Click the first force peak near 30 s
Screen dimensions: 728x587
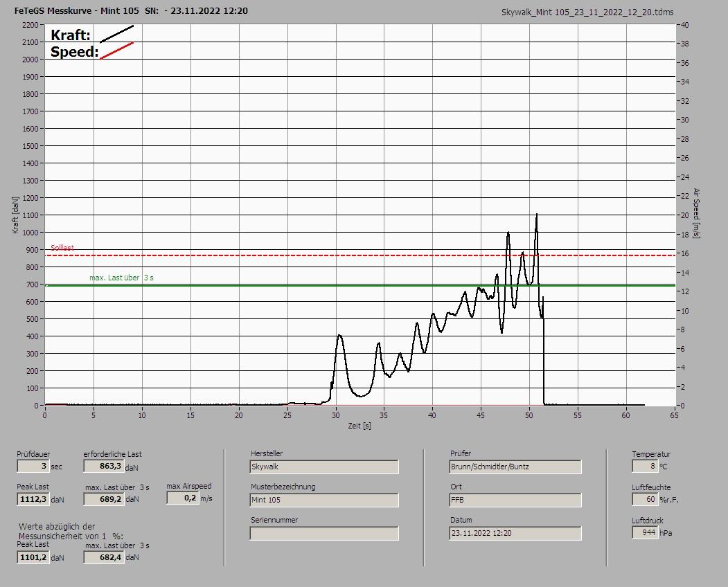[339, 336]
